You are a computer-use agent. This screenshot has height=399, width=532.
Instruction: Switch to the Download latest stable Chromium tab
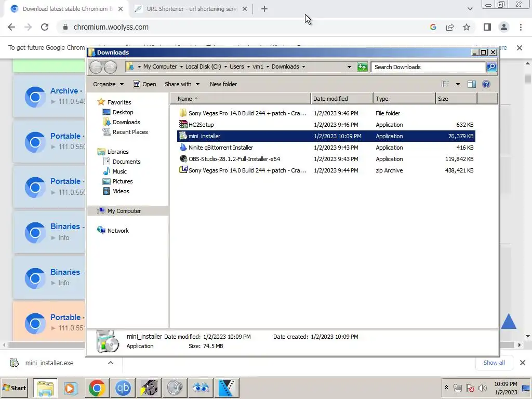tap(66, 9)
